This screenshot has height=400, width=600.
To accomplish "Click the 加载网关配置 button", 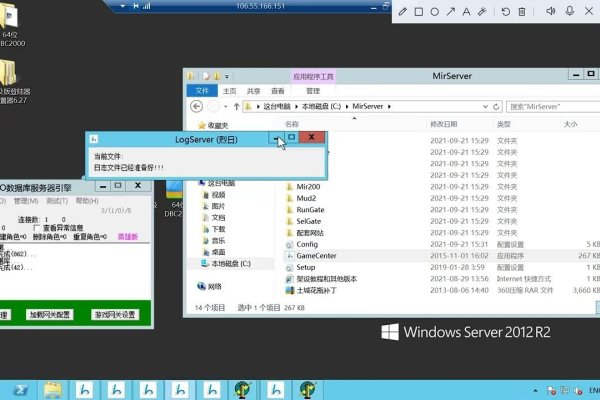I will pos(49,314).
